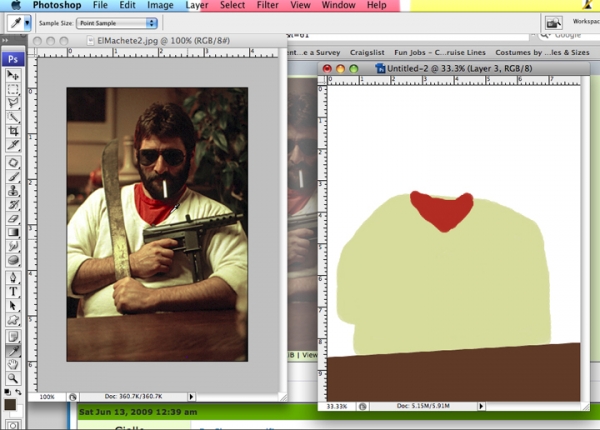Image resolution: width=600 pixels, height=430 pixels.
Task: Open status info menu arrow in ElMachete2 window
Action: click(x=191, y=397)
